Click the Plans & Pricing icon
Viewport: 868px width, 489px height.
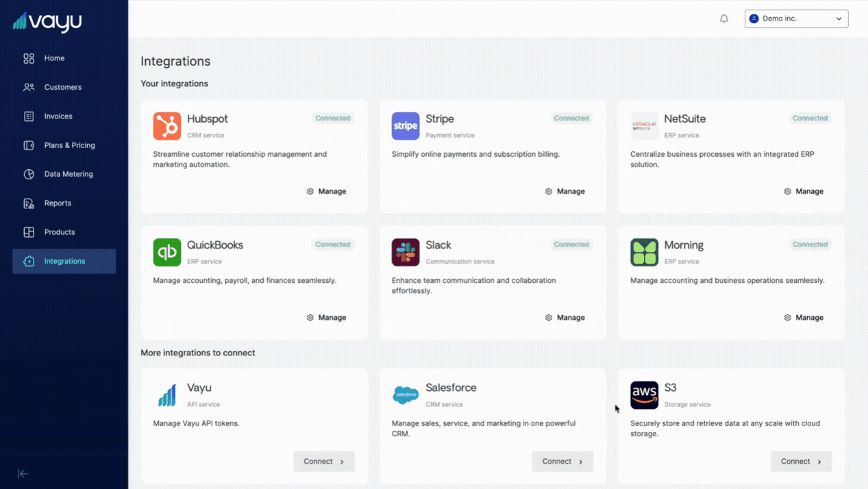(29, 145)
